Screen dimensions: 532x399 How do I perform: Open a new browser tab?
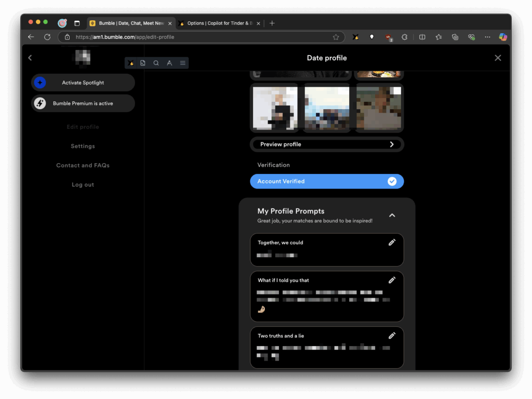(272, 23)
